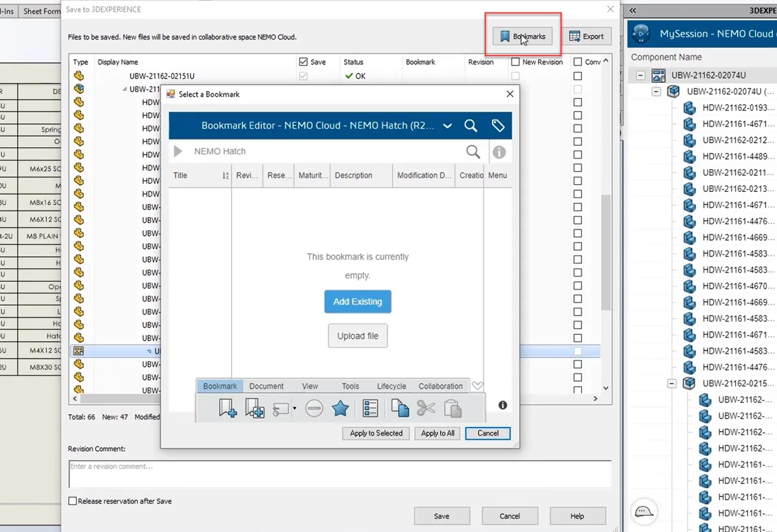
Task: Click the blue star favorite icon
Action: point(340,408)
